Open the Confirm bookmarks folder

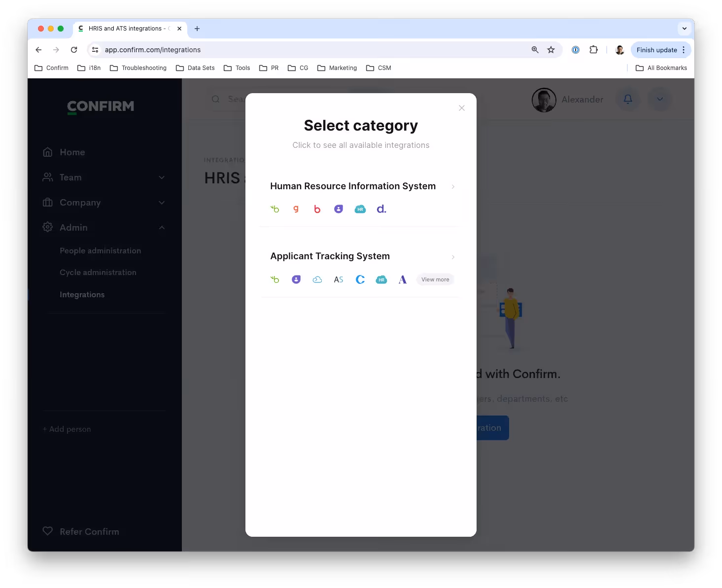coord(51,68)
